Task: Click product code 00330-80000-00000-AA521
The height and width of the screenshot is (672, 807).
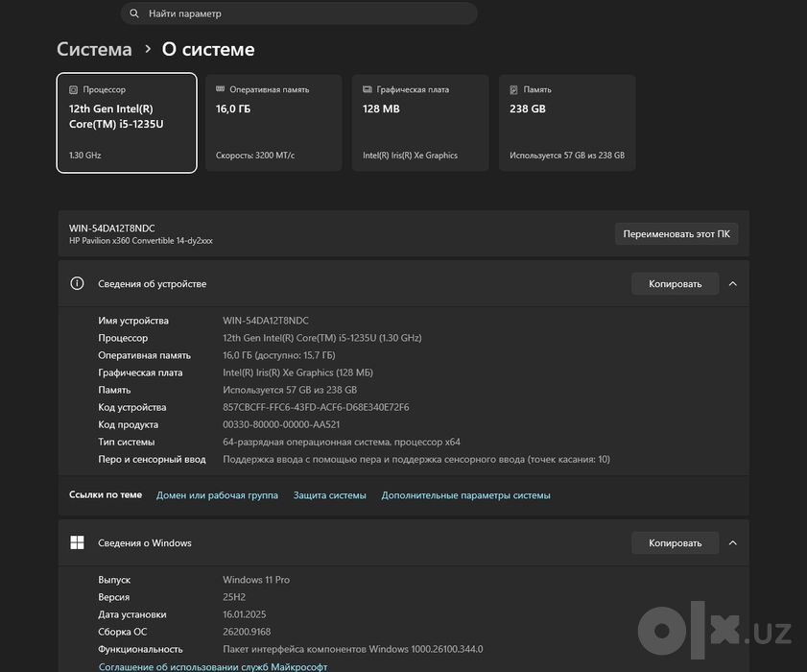Action: [x=281, y=424]
